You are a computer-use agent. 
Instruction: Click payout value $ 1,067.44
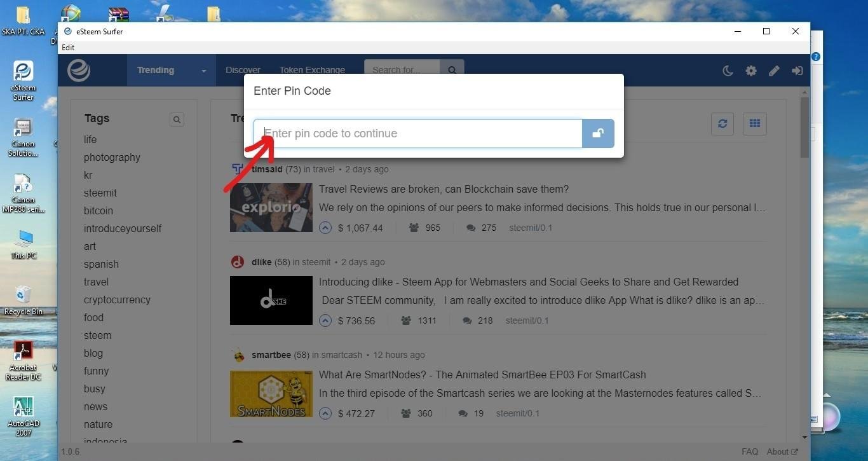coord(360,228)
